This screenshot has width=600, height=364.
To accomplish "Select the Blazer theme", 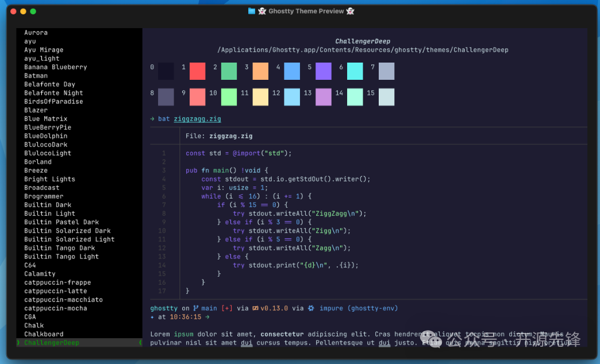I will 36,110.
